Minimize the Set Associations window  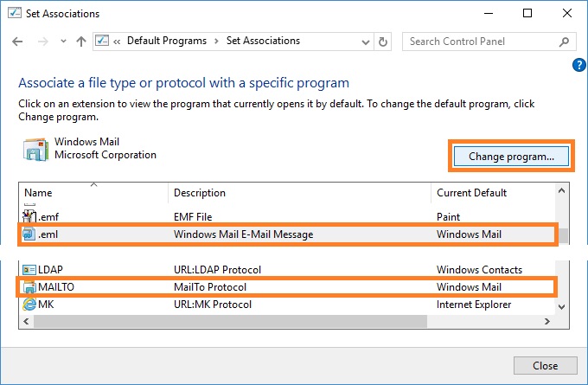(x=489, y=13)
